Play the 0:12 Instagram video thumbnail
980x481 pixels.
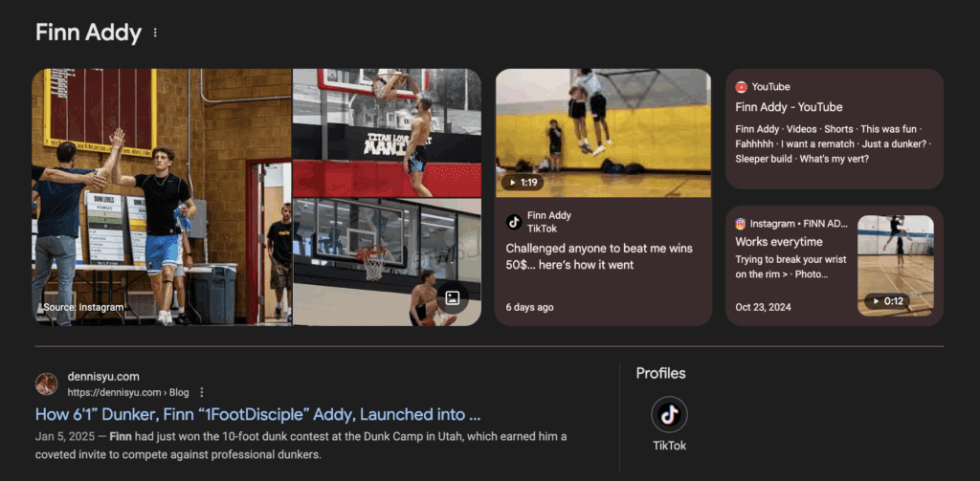coord(896,266)
